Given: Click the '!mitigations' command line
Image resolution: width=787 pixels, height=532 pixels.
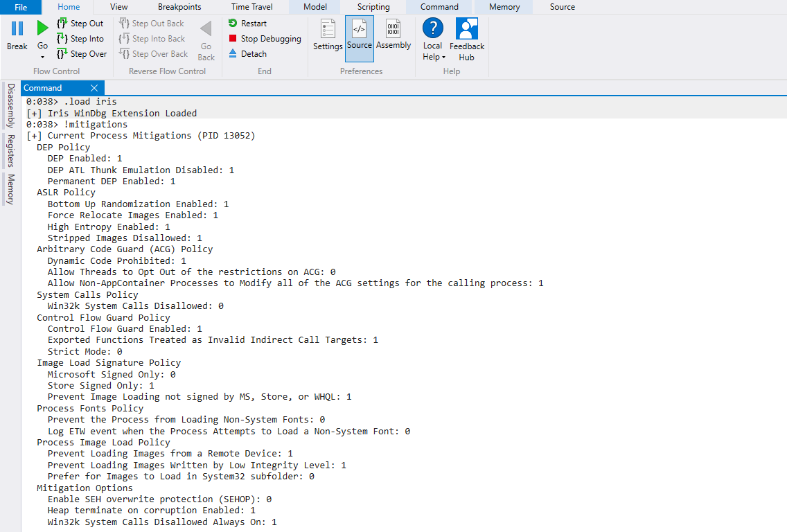Looking at the screenshot, I should tap(77, 125).
